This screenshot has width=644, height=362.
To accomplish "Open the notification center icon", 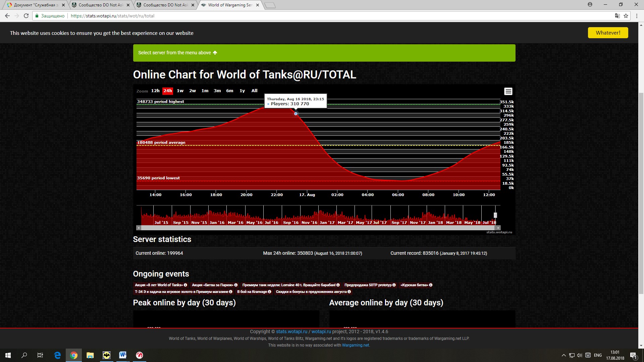I will click(633, 355).
